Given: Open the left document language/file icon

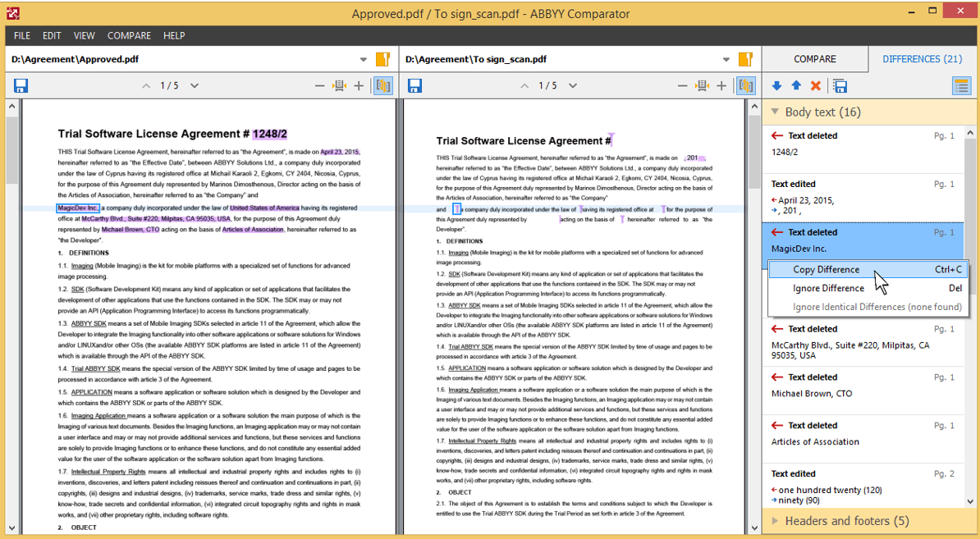Looking at the screenshot, I should [x=382, y=59].
